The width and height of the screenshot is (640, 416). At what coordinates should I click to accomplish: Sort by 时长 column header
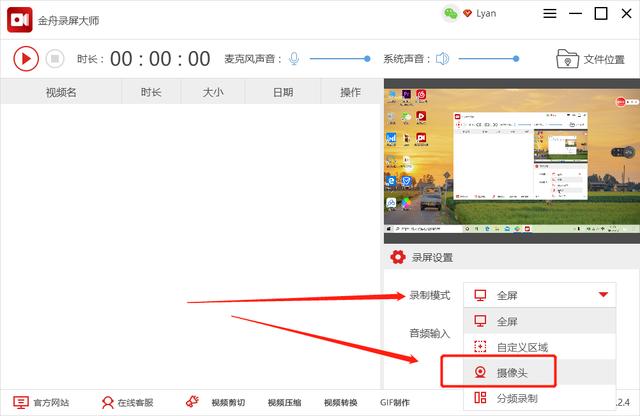click(151, 92)
